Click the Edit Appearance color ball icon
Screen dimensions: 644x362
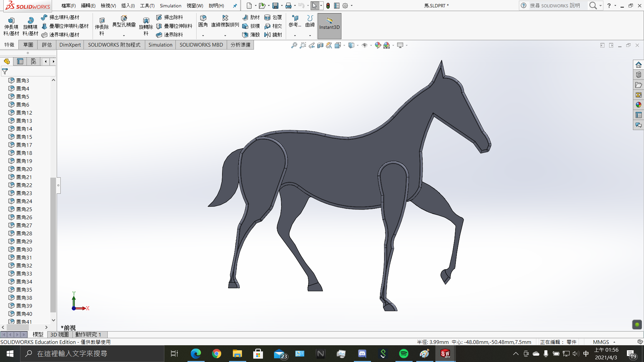coord(378,45)
